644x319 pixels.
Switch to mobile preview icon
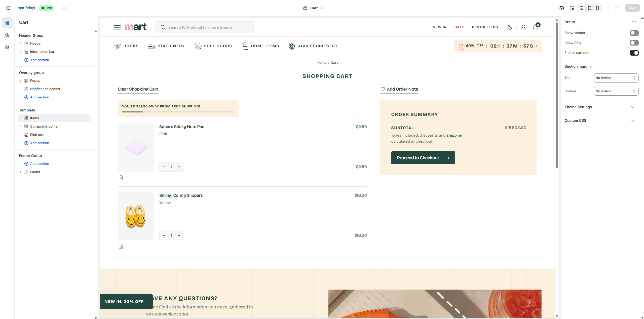pyautogui.click(x=589, y=8)
